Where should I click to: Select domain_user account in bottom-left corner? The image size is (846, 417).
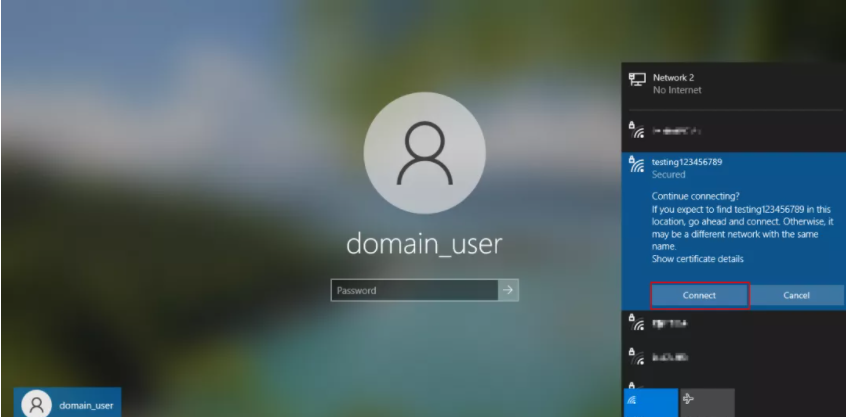coord(67,403)
